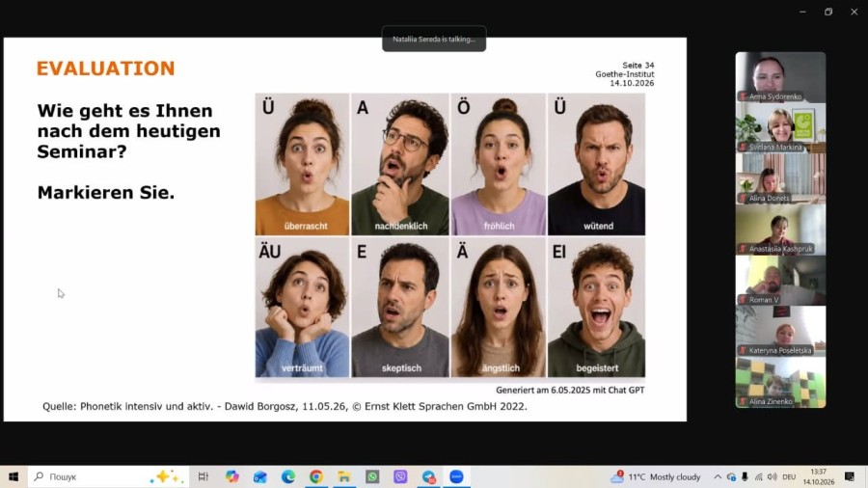
Task: Open Outlook from the taskbar
Action: coord(260,476)
